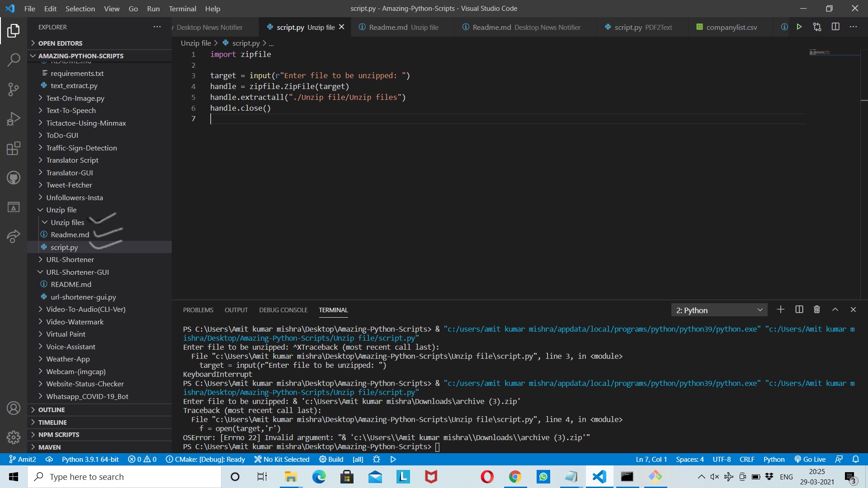Image resolution: width=868 pixels, height=488 pixels.
Task: Open Manage gear in activity bar
Action: 14,437
